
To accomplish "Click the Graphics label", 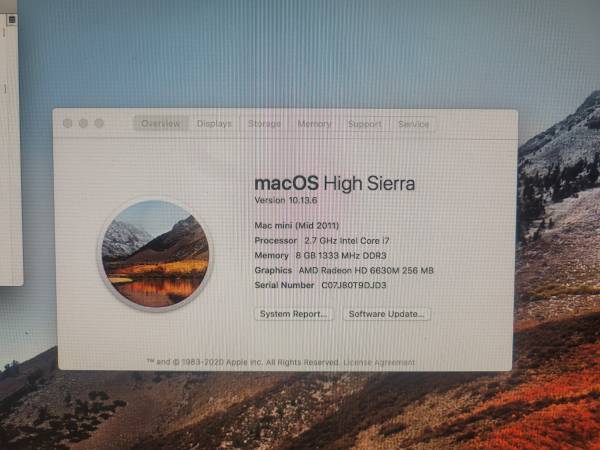I will coord(273,270).
